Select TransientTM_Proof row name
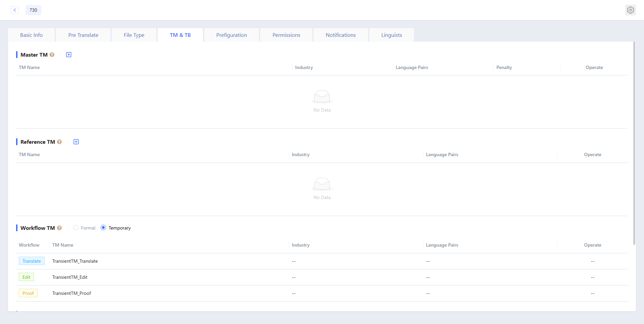Viewport: 644px width, 324px height. (x=71, y=293)
